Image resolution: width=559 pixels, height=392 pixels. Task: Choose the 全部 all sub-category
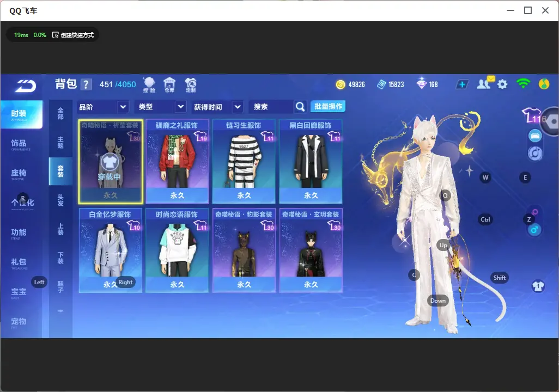coord(60,114)
